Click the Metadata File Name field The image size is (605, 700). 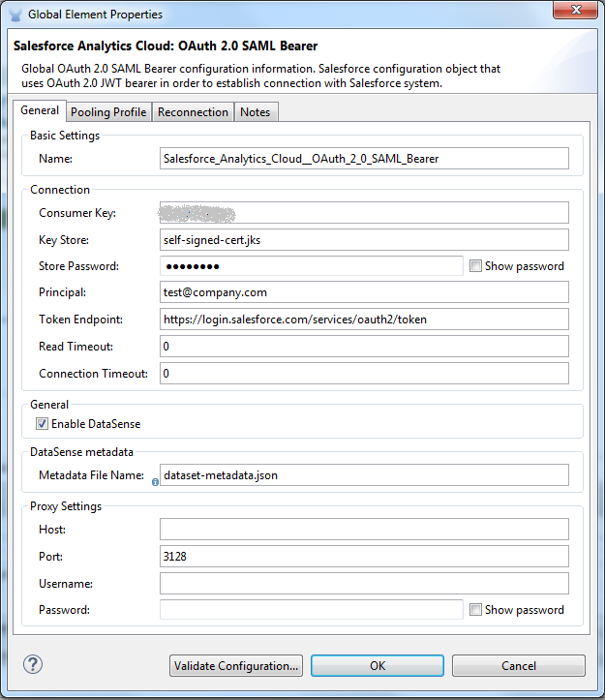click(x=364, y=475)
